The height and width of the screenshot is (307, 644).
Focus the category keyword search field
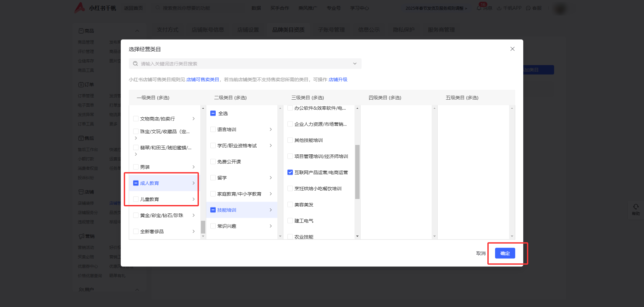[x=245, y=64]
